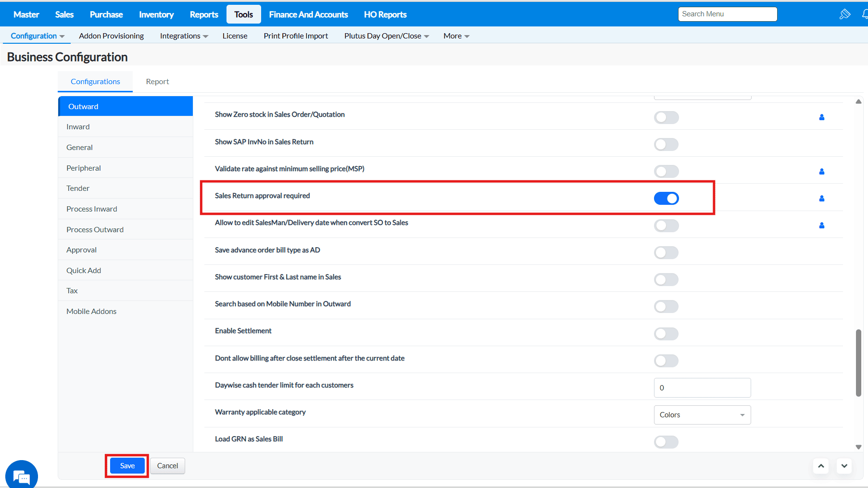Click user icon for Sales Return approval row

pyautogui.click(x=822, y=199)
